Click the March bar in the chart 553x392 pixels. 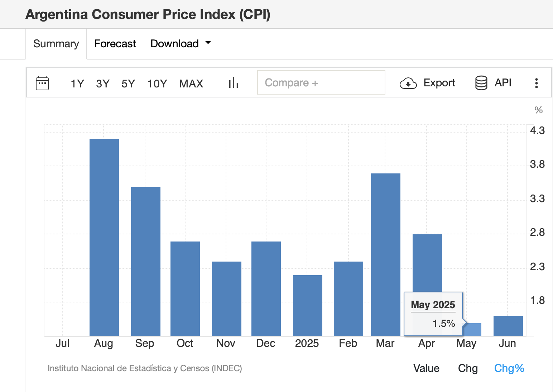pyautogui.click(x=385, y=254)
